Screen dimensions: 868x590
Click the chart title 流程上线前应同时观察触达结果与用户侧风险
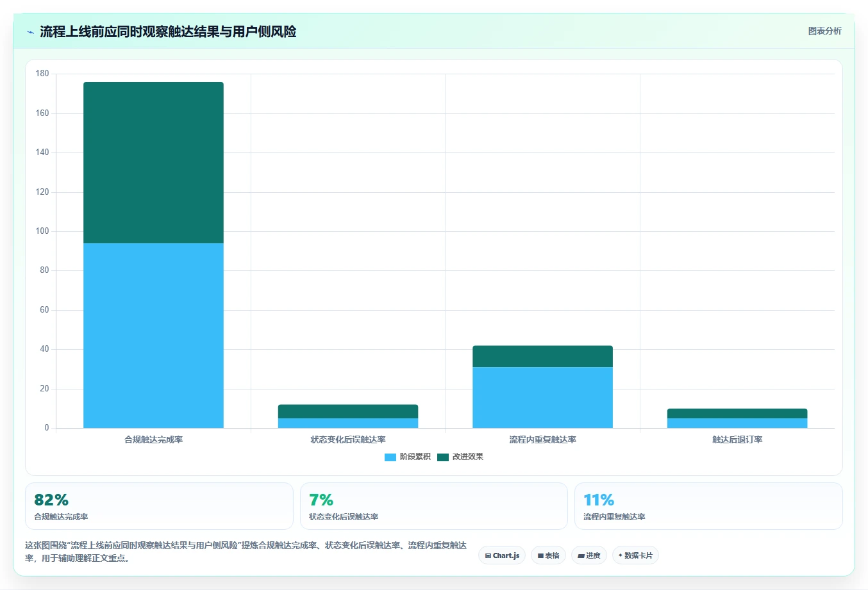click(168, 31)
